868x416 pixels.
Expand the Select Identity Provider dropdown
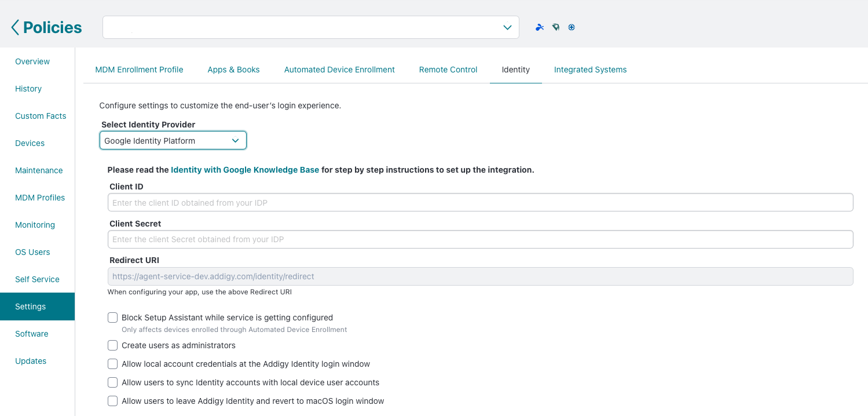coord(173,141)
